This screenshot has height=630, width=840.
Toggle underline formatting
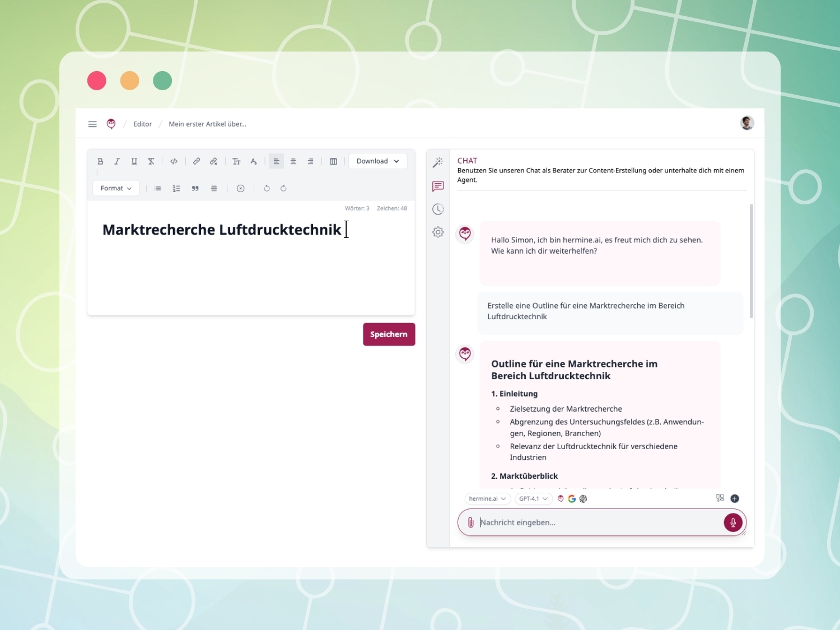click(134, 161)
